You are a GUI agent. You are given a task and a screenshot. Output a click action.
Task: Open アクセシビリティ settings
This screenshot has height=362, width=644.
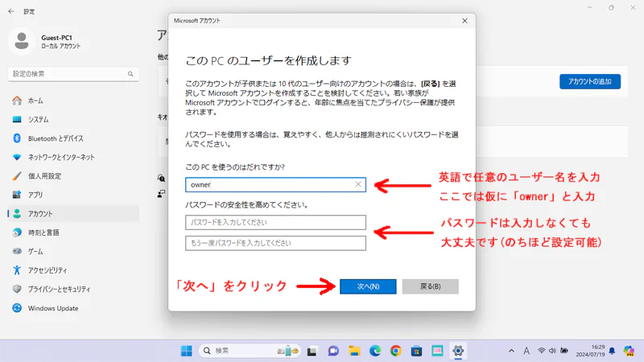coord(74,270)
